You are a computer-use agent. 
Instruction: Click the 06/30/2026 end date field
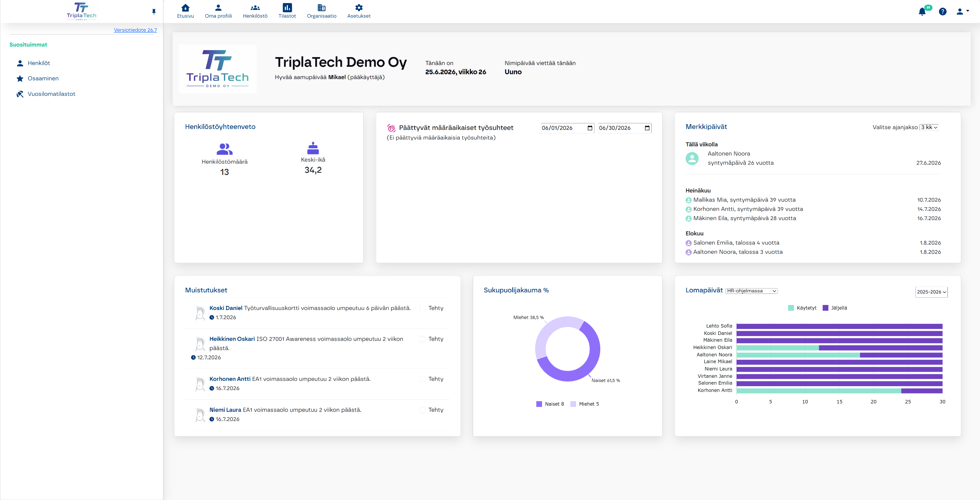(625, 128)
